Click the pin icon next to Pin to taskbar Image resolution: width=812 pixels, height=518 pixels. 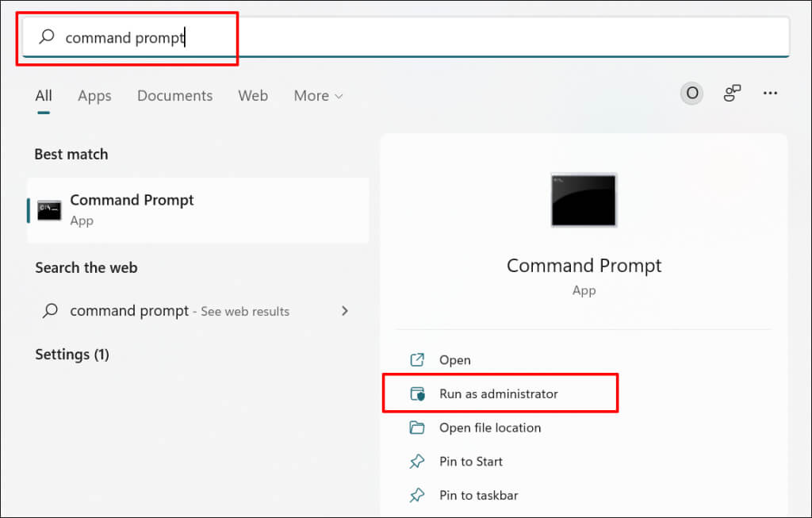click(417, 495)
